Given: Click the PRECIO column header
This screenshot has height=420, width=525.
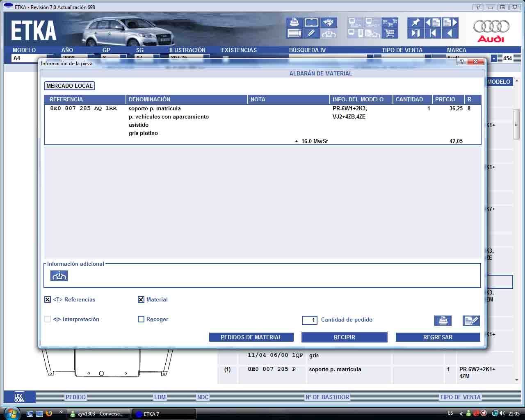Looking at the screenshot, I should (x=448, y=99).
